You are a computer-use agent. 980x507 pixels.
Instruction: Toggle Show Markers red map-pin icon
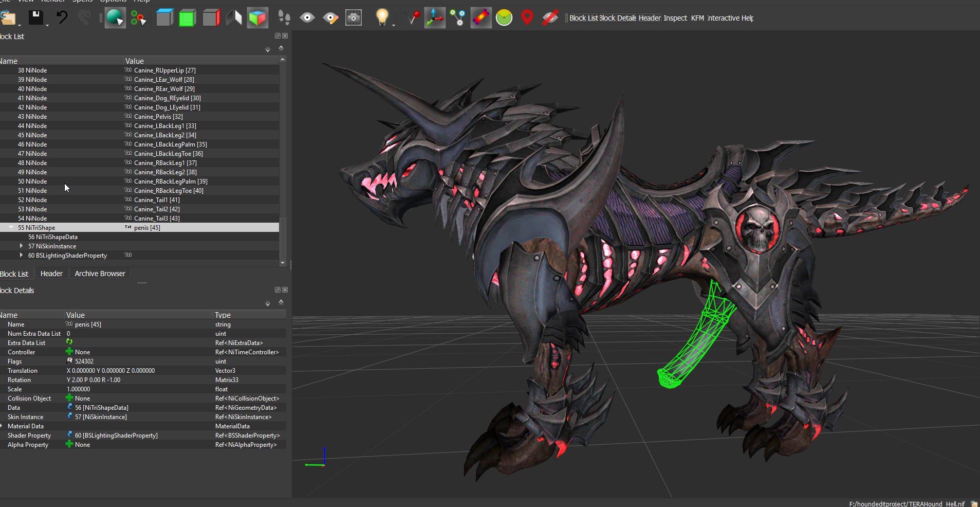[527, 18]
